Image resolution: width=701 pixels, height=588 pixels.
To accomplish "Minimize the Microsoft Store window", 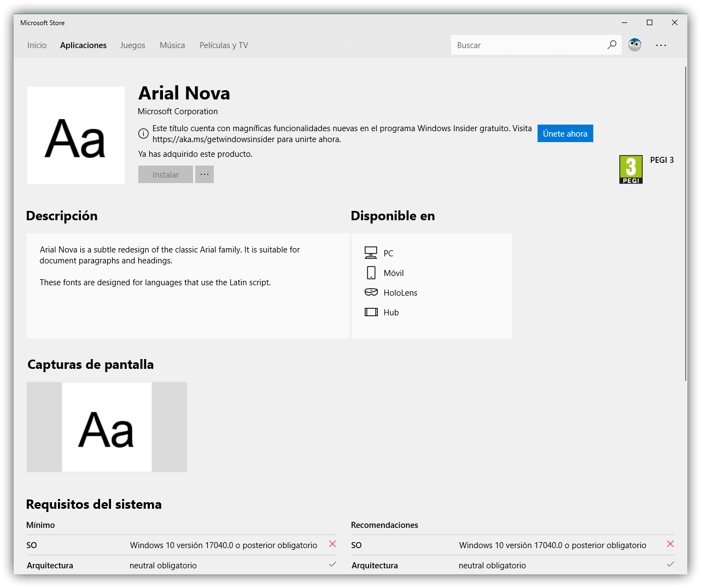I will tap(624, 22).
